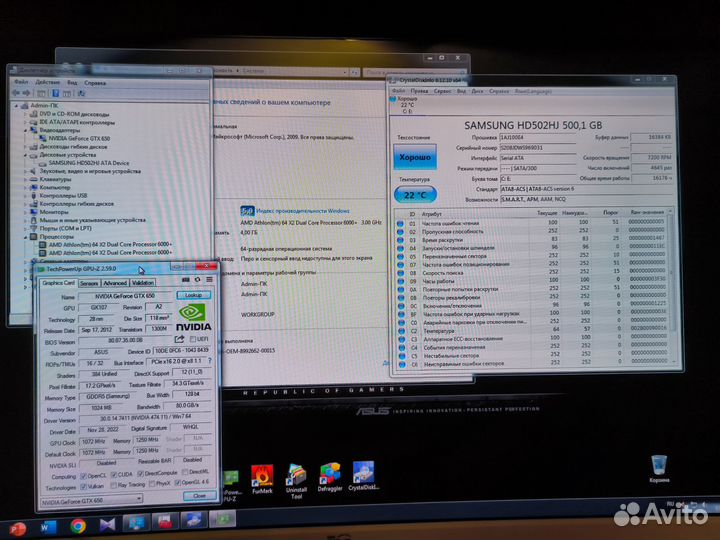Screen dimensions: 720x540
Task: Click the Driver Version field in GPU-Z
Action: 145,418
